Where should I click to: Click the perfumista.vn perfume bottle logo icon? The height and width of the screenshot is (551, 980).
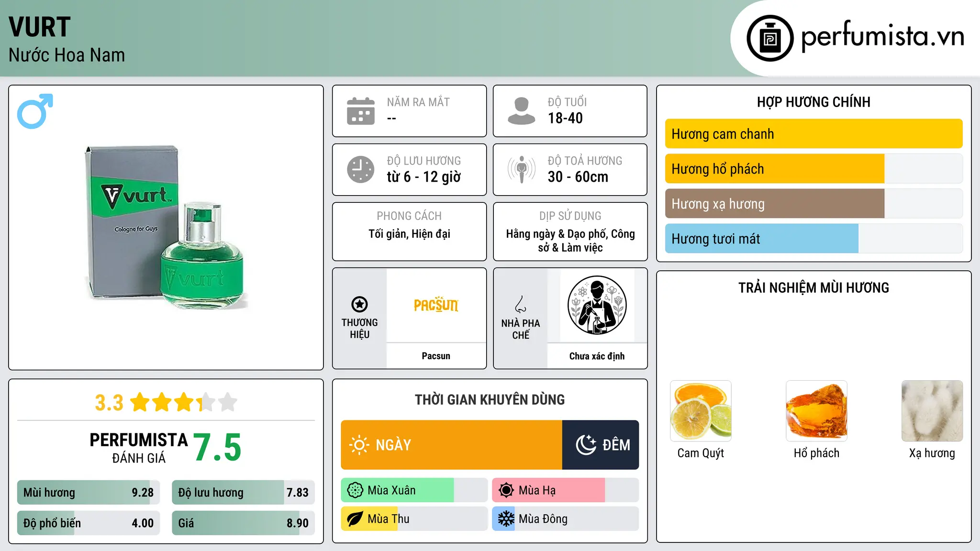pyautogui.click(x=770, y=38)
